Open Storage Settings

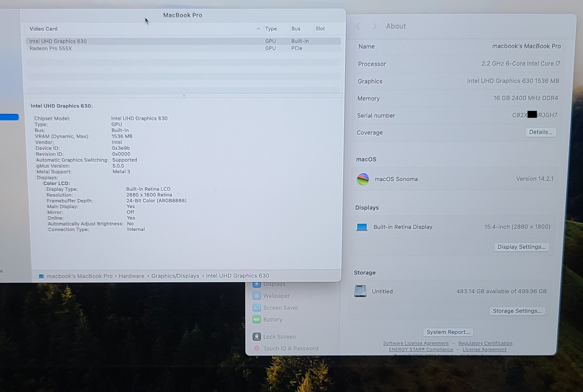coord(517,311)
